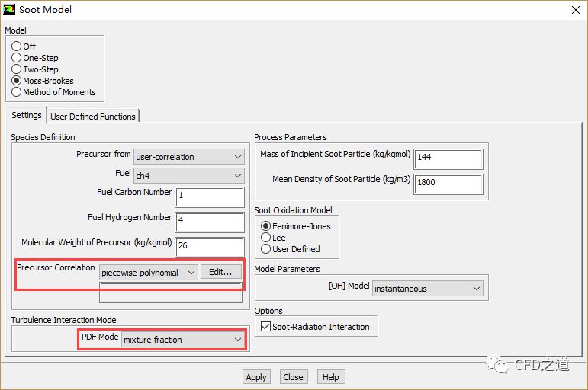Click the Model Parameters label
This screenshot has width=588, height=390.
click(x=287, y=269)
